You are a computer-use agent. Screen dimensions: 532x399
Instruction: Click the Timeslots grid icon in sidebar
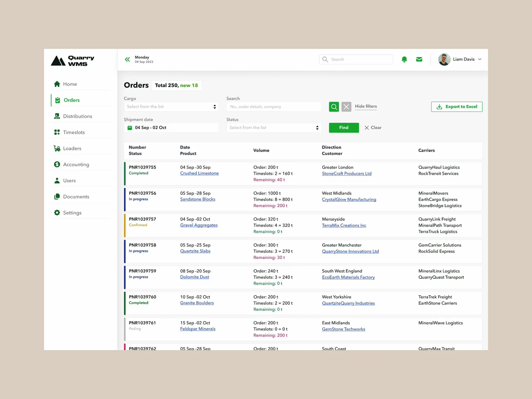pyautogui.click(x=57, y=132)
